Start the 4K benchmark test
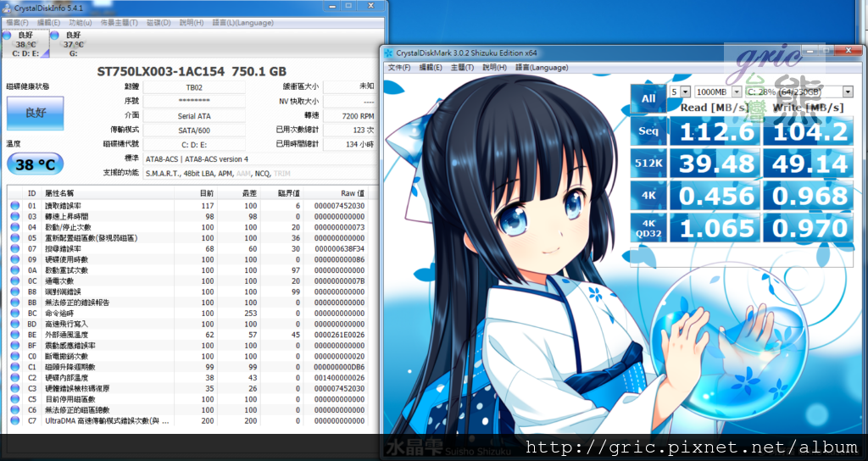 click(x=648, y=196)
